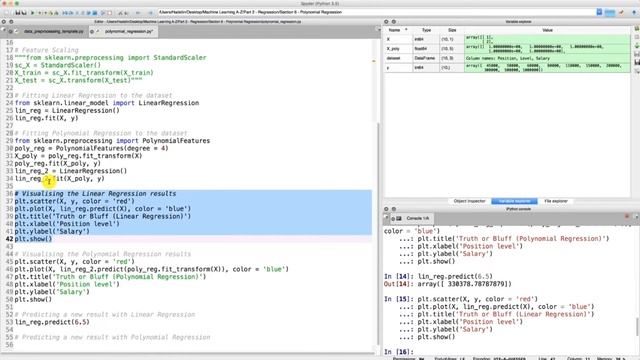Click line 47 plt.title Polynomial Regression
The height and width of the screenshot is (360, 640).
pyautogui.click(x=110, y=277)
